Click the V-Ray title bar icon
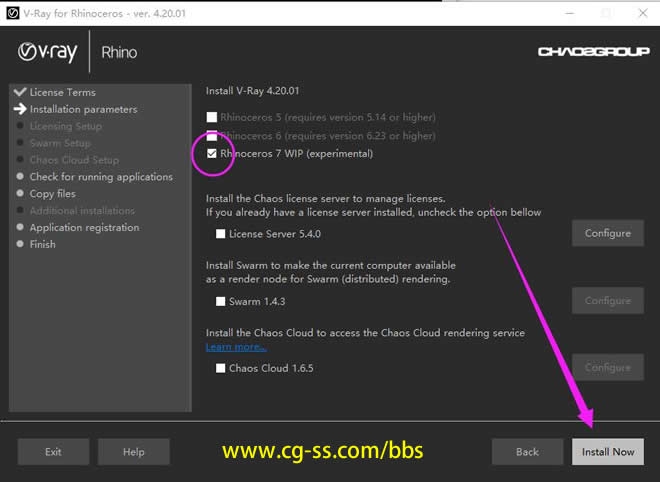The width and height of the screenshot is (660, 482). [x=14, y=12]
